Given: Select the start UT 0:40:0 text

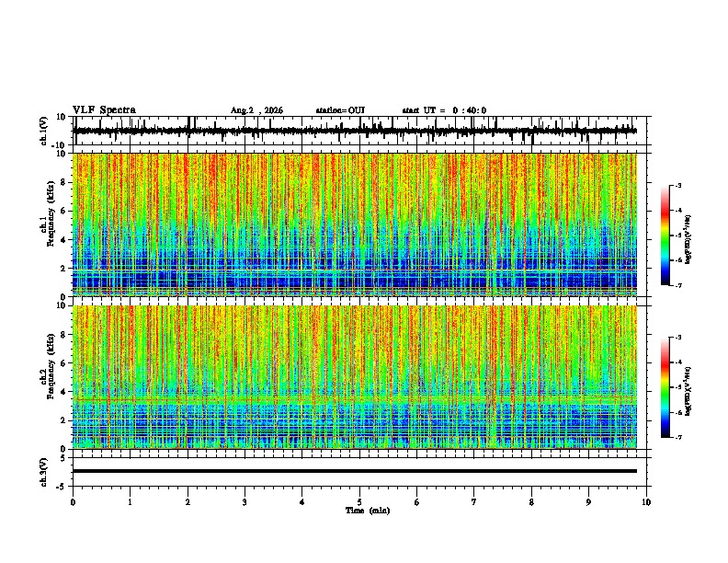Looking at the screenshot, I should click(x=444, y=110).
